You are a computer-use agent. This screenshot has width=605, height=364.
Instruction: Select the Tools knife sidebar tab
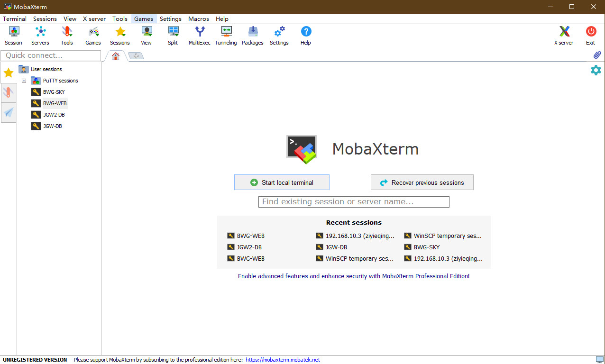click(9, 92)
